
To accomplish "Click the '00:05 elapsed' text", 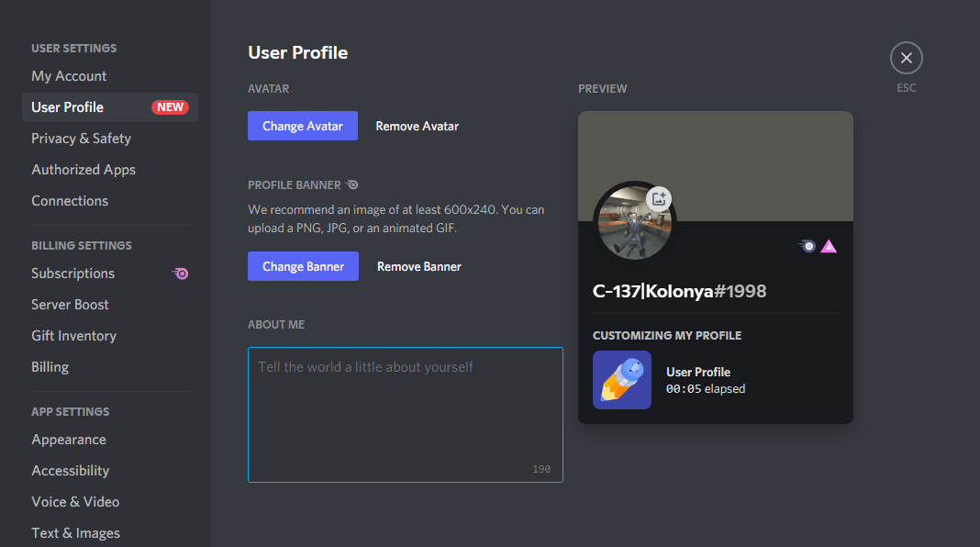I will (x=706, y=389).
